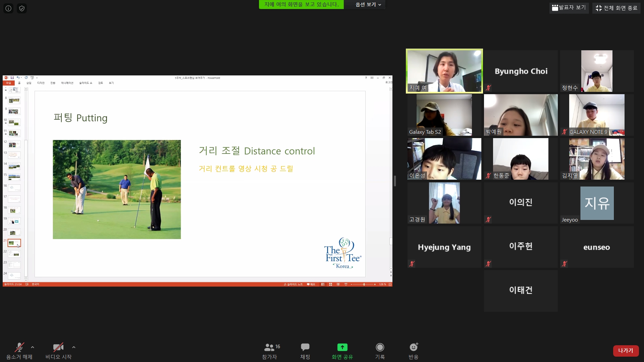This screenshot has height=362, width=644.
Task: Open the view options dropdown
Action: click(x=368, y=5)
